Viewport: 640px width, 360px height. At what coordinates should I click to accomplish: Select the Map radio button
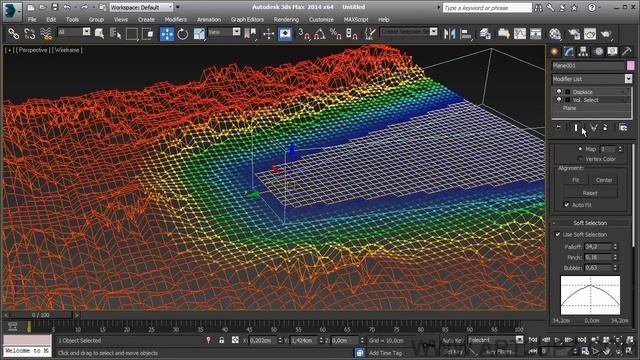click(580, 149)
